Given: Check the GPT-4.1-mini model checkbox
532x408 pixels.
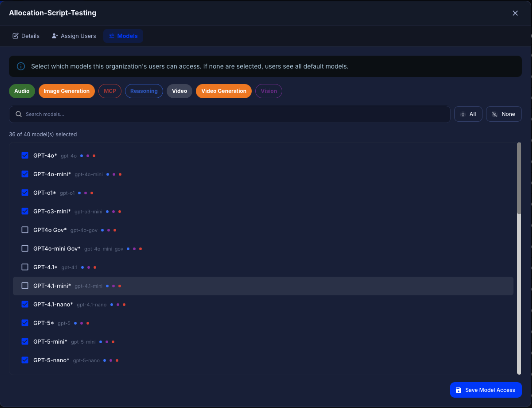Looking at the screenshot, I should 25,286.
